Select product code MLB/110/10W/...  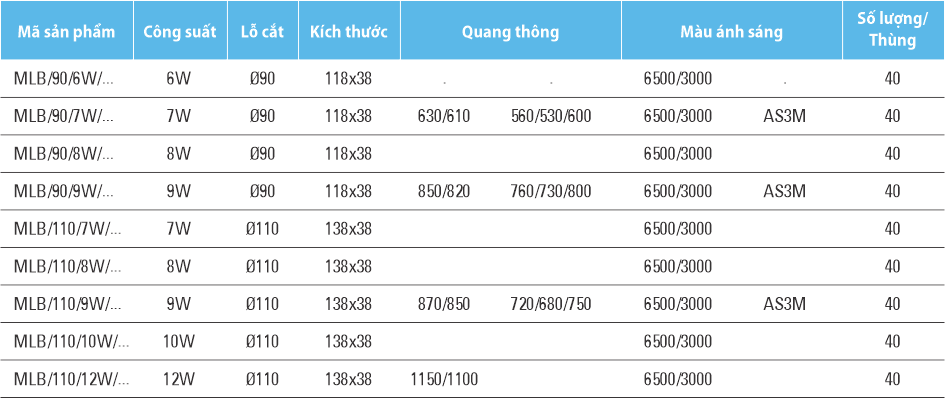click(x=72, y=342)
